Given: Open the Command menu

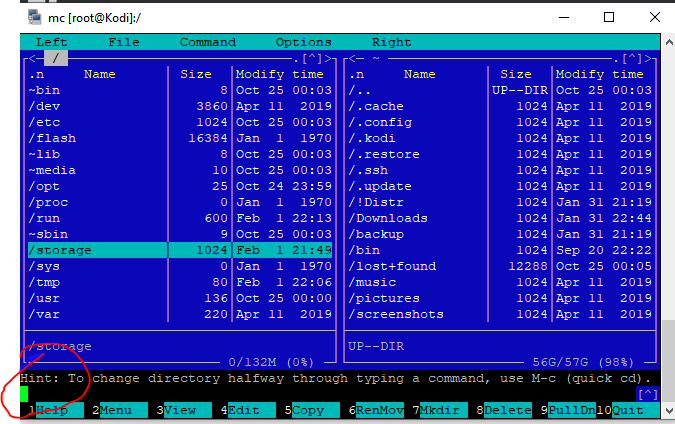Looking at the screenshot, I should 207,42.
